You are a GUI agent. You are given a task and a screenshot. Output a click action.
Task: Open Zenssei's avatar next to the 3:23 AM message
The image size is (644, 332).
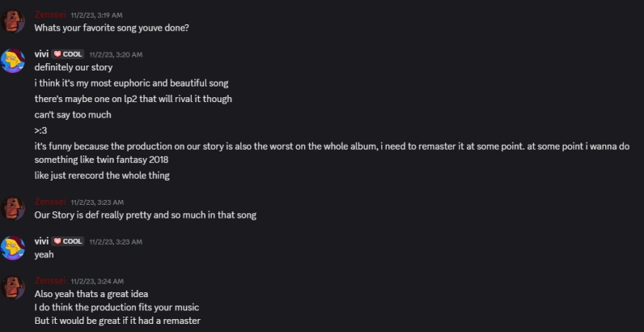(13, 208)
